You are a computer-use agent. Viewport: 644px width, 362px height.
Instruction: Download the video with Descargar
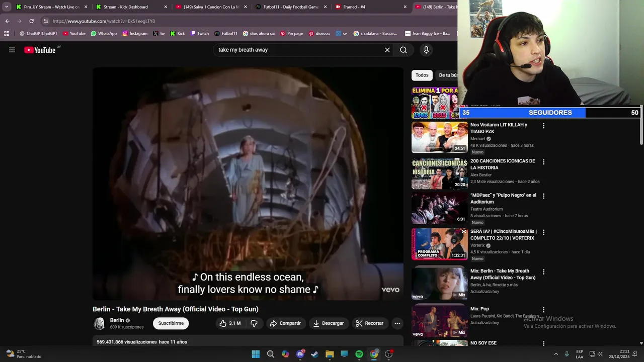[x=329, y=323]
